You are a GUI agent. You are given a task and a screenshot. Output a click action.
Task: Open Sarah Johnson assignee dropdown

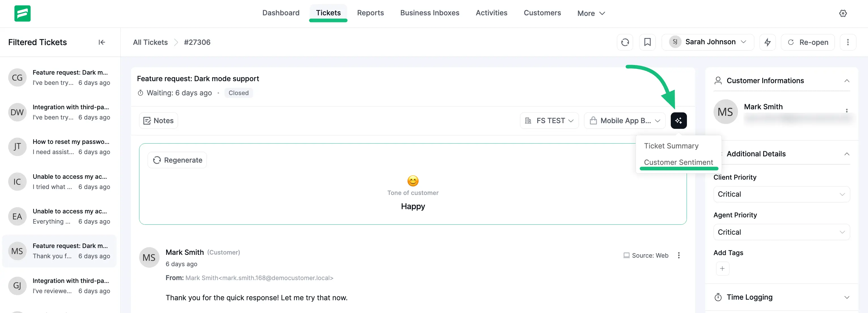click(x=708, y=42)
